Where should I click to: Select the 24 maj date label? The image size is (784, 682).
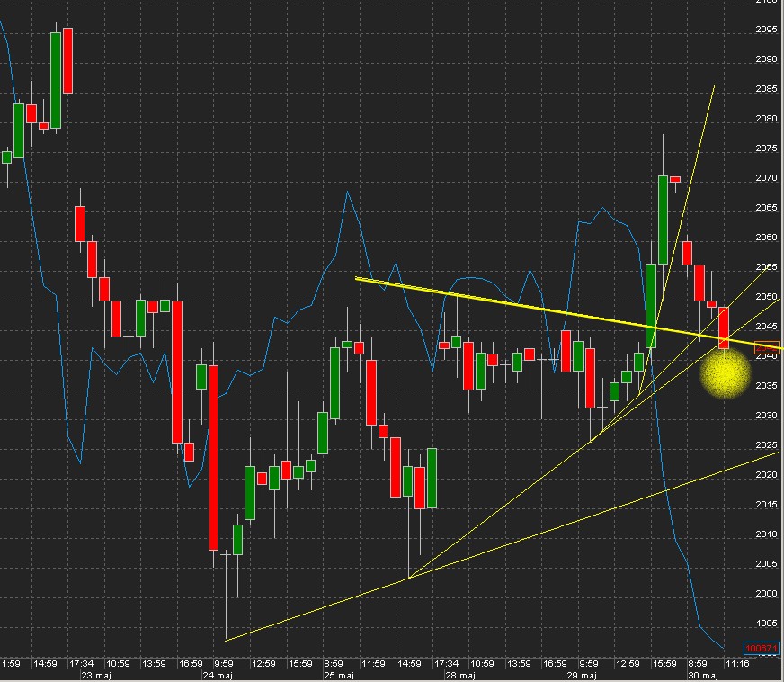coord(218,676)
